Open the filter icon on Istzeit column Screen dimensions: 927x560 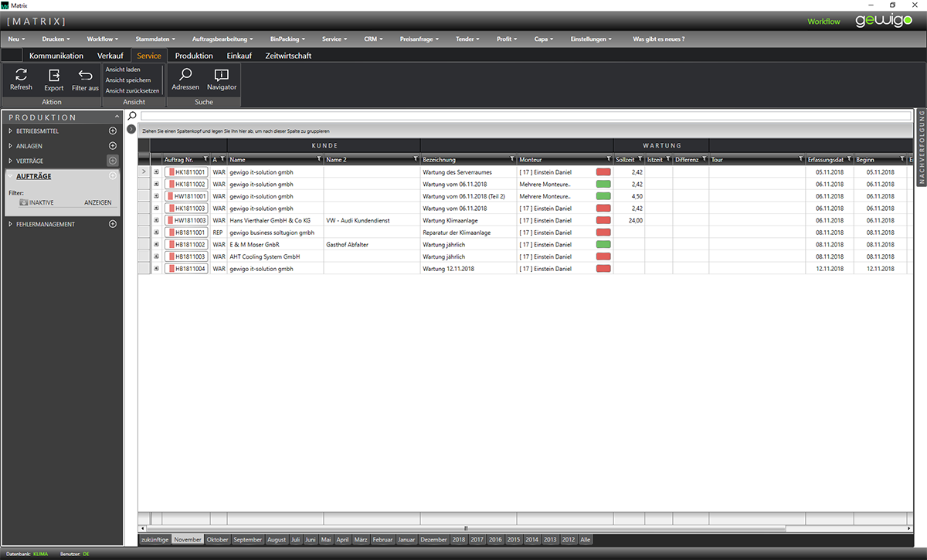[x=668, y=159]
